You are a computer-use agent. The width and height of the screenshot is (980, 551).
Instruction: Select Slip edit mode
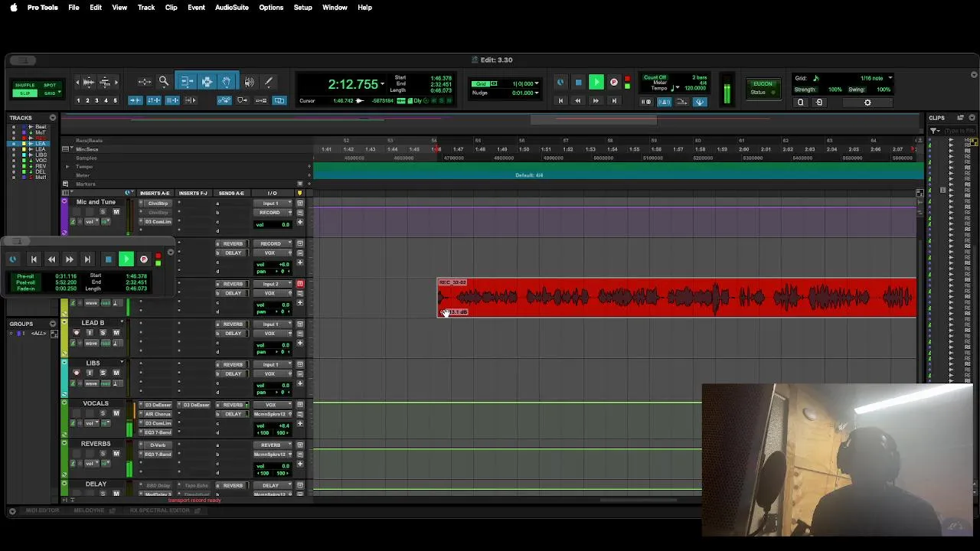click(25, 93)
